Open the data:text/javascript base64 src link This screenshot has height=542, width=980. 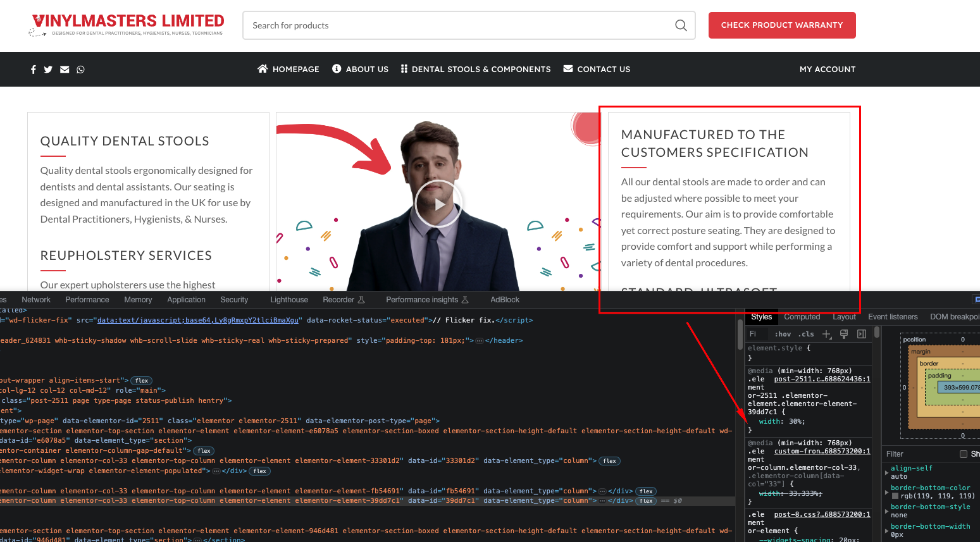coord(198,321)
